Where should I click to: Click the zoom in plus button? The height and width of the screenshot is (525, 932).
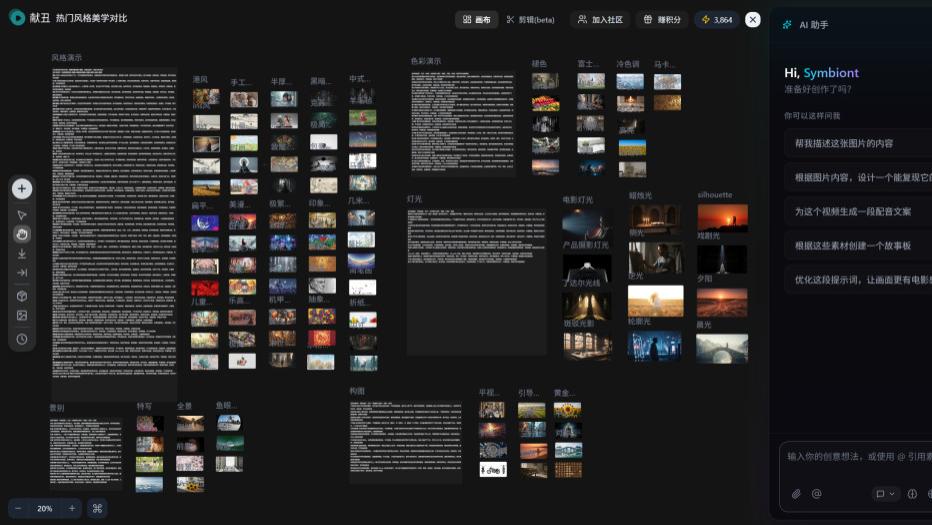point(72,508)
